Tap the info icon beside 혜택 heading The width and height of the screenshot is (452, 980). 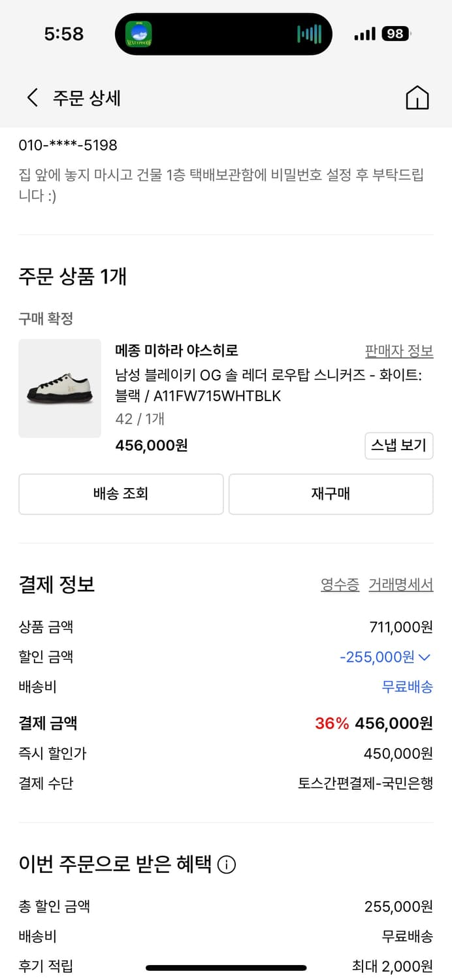tap(227, 865)
